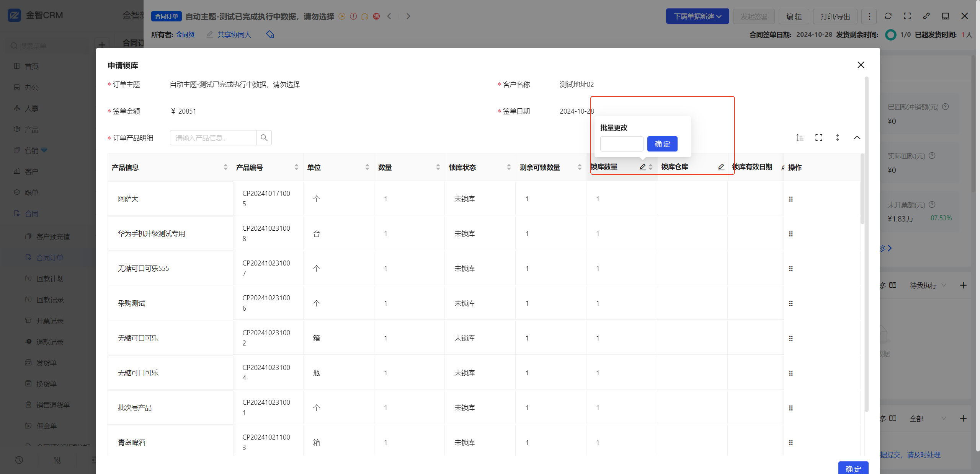Click the 编辑 button in header
Viewport: 980px width, 474px height.
(794, 16)
